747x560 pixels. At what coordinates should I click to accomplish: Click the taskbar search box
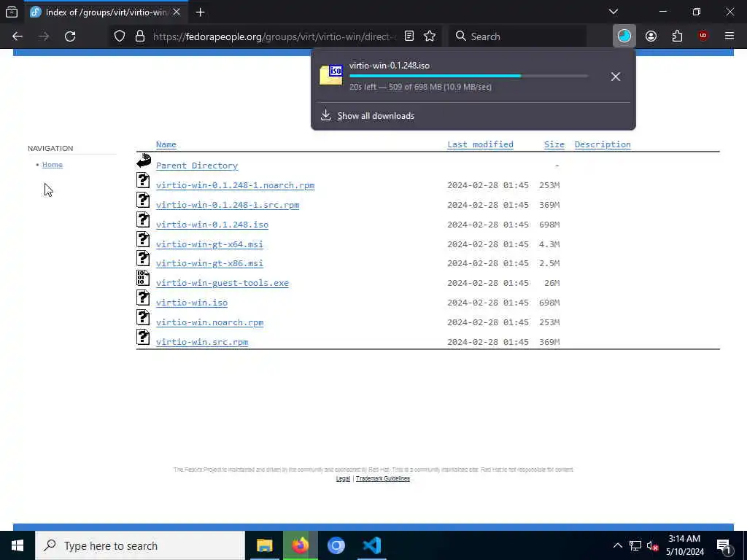coord(140,545)
